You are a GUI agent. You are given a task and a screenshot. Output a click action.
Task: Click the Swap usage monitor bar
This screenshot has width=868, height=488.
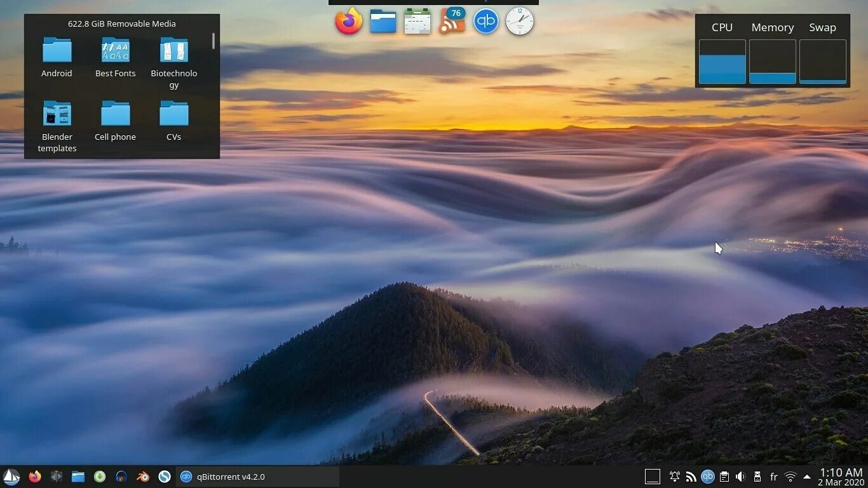tap(823, 62)
